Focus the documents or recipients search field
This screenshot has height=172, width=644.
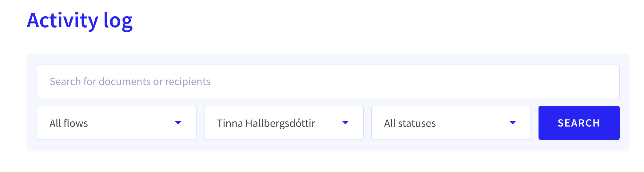click(x=328, y=81)
